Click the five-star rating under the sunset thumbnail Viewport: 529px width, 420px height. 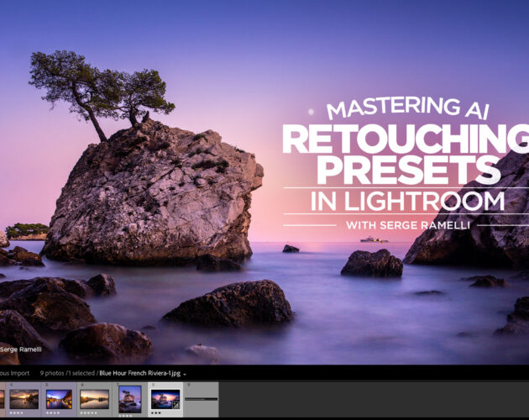tap(91, 413)
